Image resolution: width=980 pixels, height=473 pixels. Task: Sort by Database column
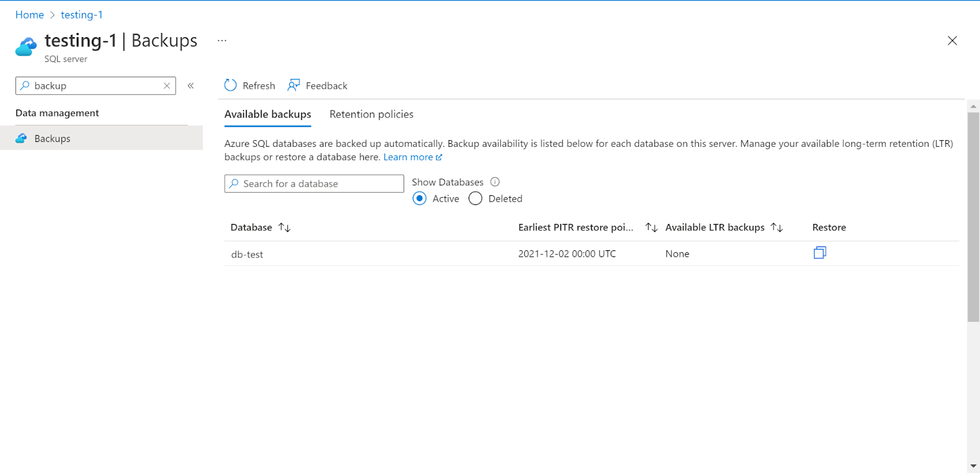pyautogui.click(x=284, y=228)
